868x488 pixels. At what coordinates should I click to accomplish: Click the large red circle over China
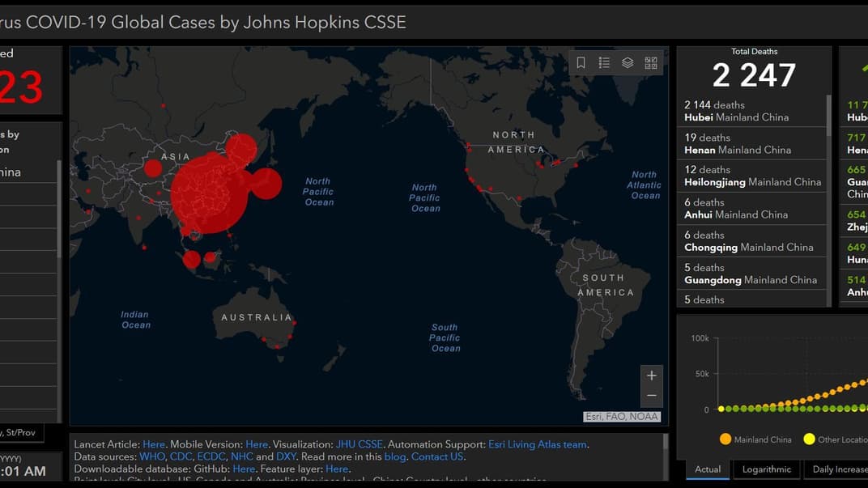click(x=211, y=193)
